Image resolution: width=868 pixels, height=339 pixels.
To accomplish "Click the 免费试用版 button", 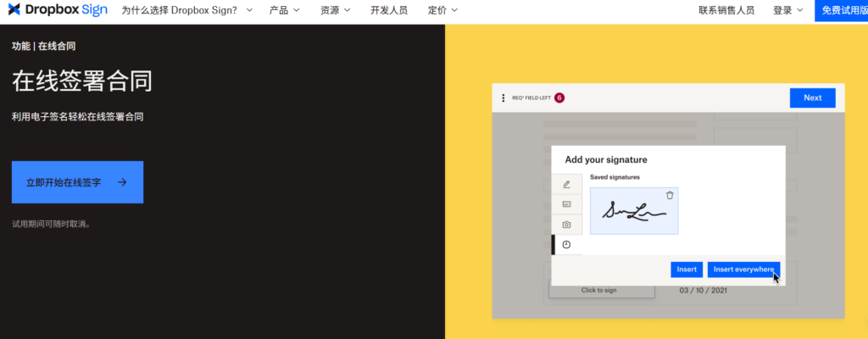I will pyautogui.click(x=841, y=10).
